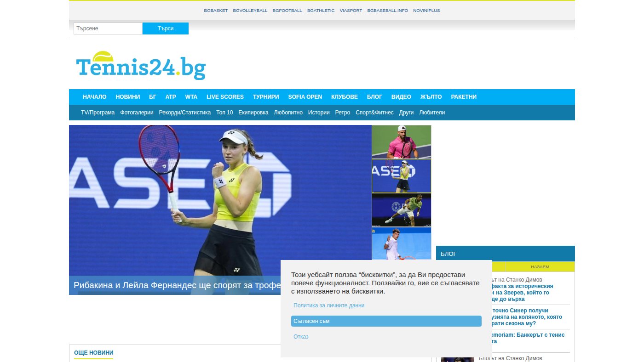Viewport: 644px width, 362px height.
Task: Open Рекорди/Статистика in the submenu
Action: coord(185,113)
